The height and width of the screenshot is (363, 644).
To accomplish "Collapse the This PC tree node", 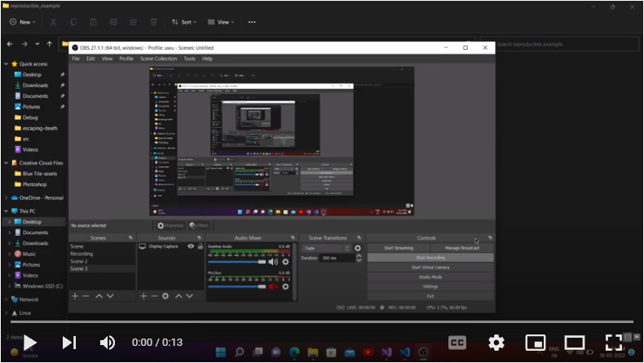I will click(x=7, y=211).
